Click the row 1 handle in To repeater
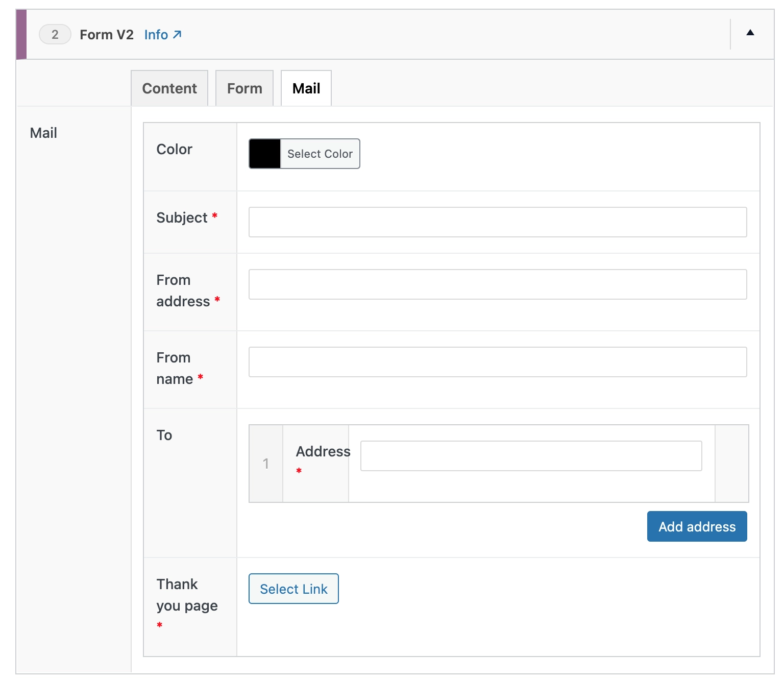This screenshot has height=679, width=784. (x=266, y=464)
